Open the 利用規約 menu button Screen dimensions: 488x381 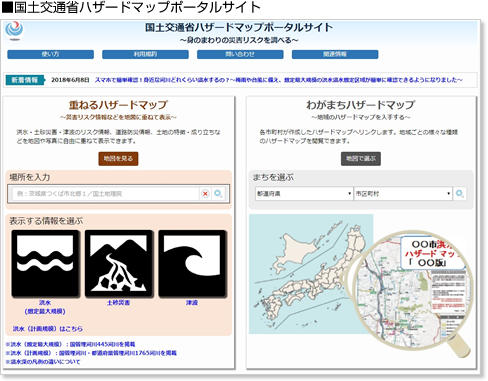pyautogui.click(x=145, y=54)
